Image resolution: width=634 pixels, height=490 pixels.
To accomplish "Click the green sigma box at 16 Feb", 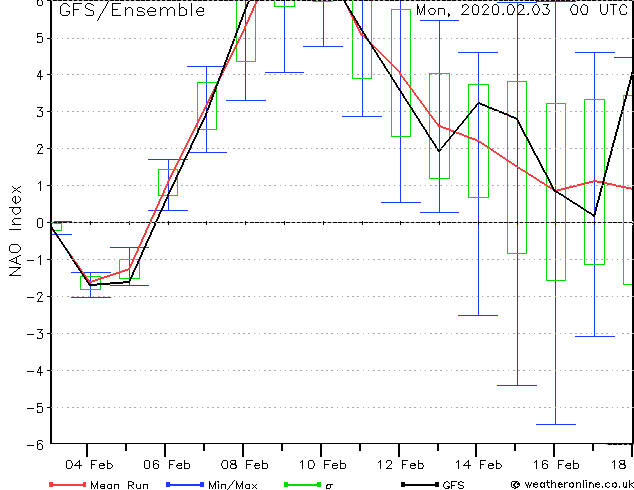I will [556, 192].
